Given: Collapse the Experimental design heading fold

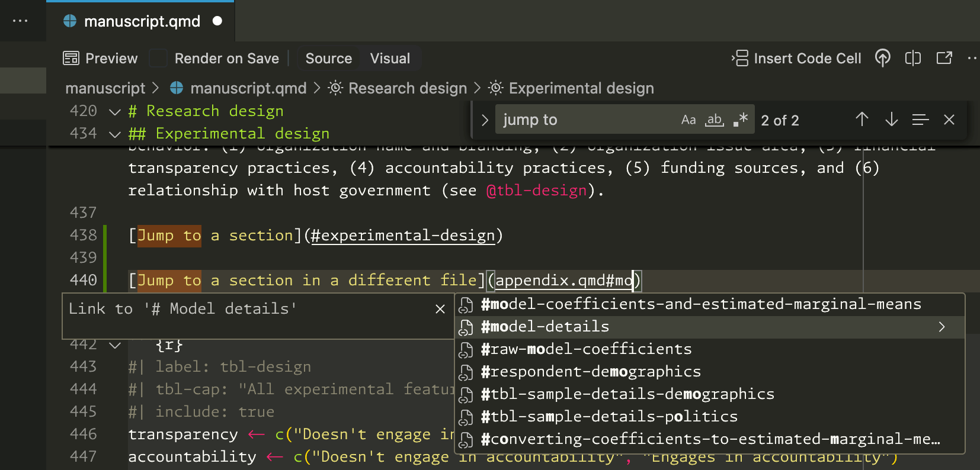Looking at the screenshot, I should coord(115,134).
